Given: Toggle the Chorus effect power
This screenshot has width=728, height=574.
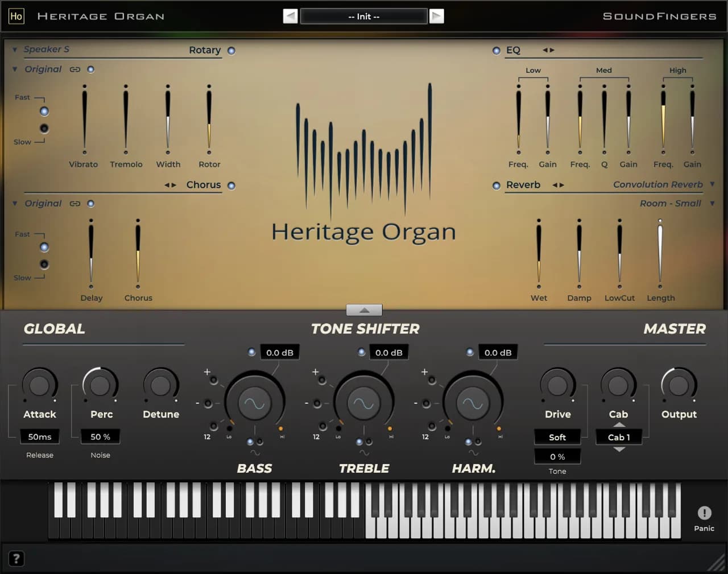Looking at the screenshot, I should pyautogui.click(x=231, y=185).
